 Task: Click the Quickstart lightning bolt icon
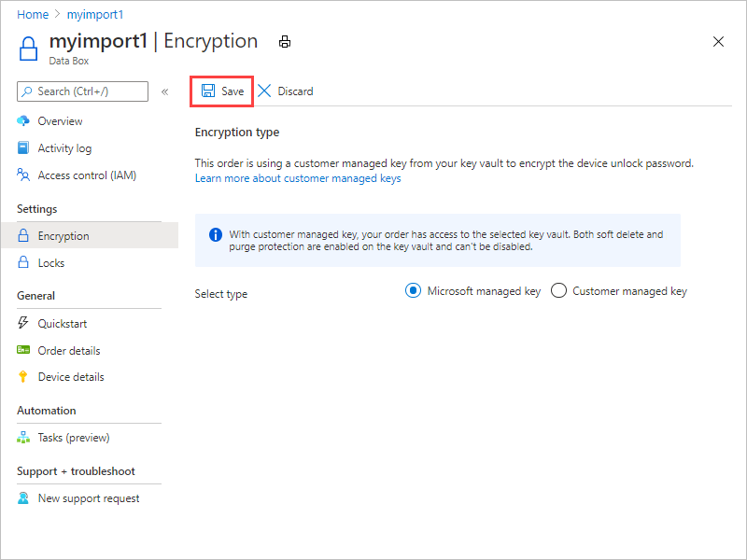tap(22, 323)
